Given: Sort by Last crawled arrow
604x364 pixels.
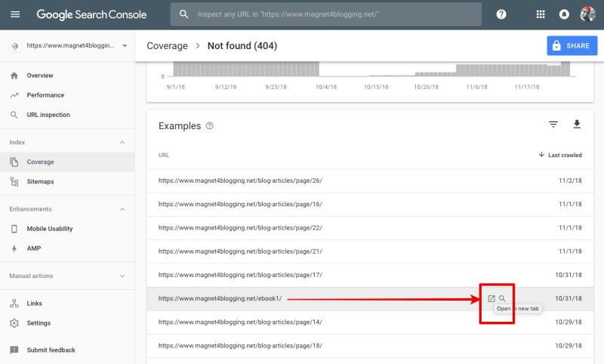Looking at the screenshot, I should pos(541,155).
